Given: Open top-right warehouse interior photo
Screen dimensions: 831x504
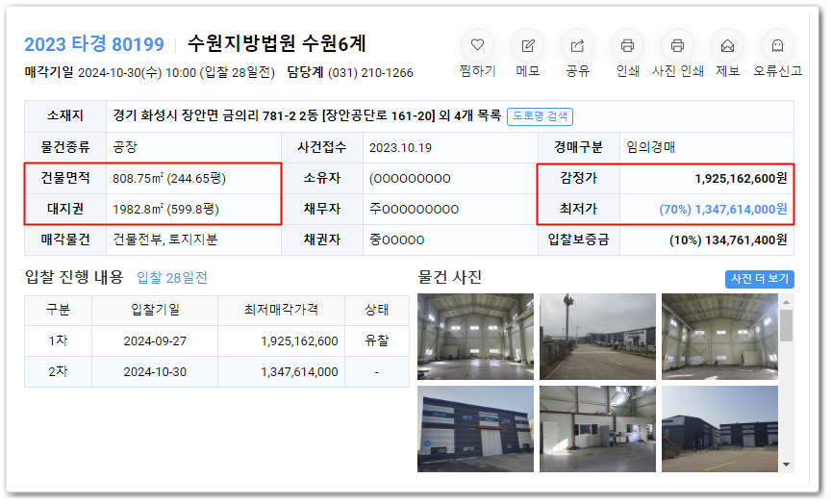Looking at the screenshot, I should point(719,337).
